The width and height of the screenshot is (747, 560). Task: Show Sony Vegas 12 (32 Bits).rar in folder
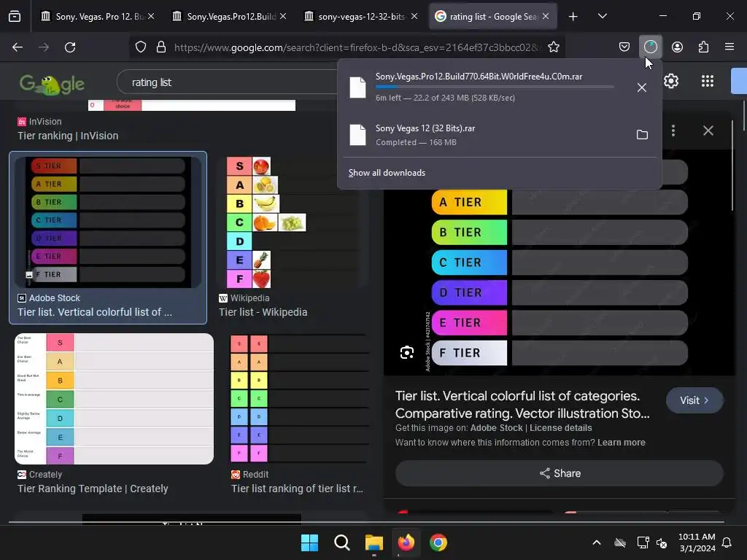click(x=642, y=135)
